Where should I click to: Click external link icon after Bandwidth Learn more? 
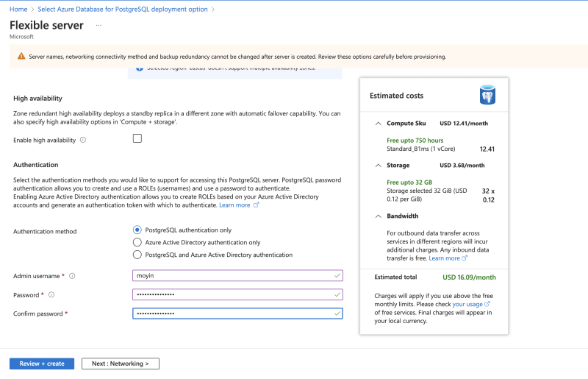465,258
